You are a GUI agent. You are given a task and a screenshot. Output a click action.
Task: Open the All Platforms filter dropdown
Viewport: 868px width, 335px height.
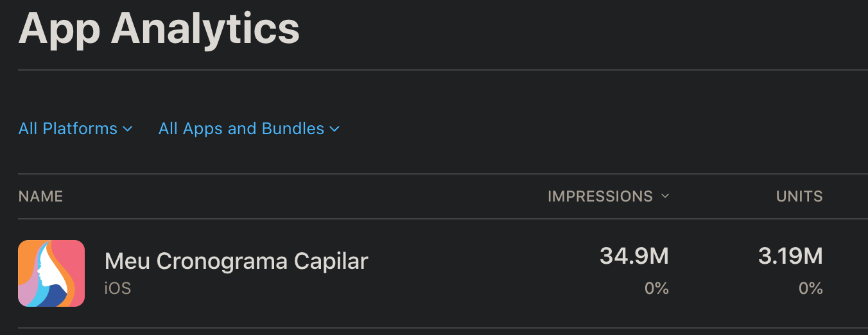tap(75, 128)
